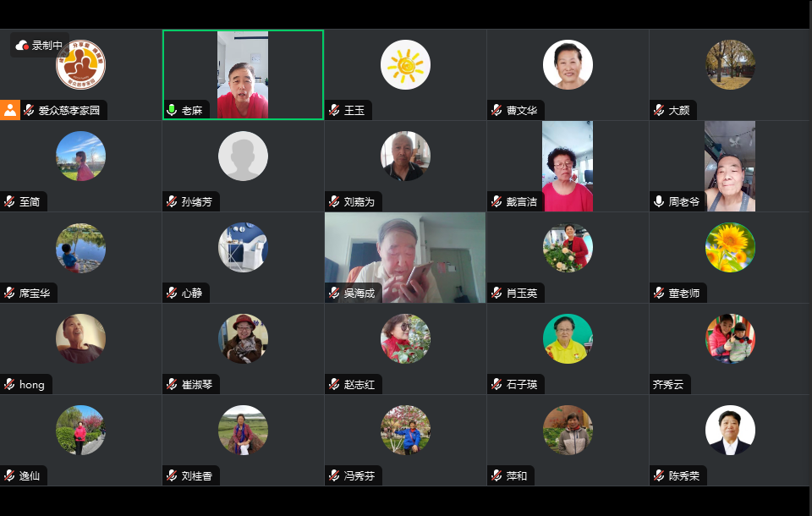Image resolution: width=812 pixels, height=516 pixels.
Task: Click the muted mic icon beside 冯秀芬
Action: coord(334,475)
